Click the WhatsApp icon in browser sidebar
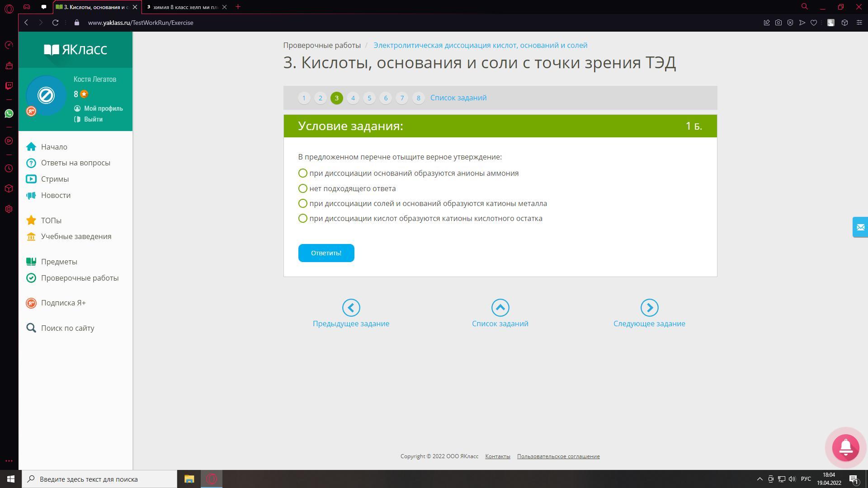 pos(9,113)
